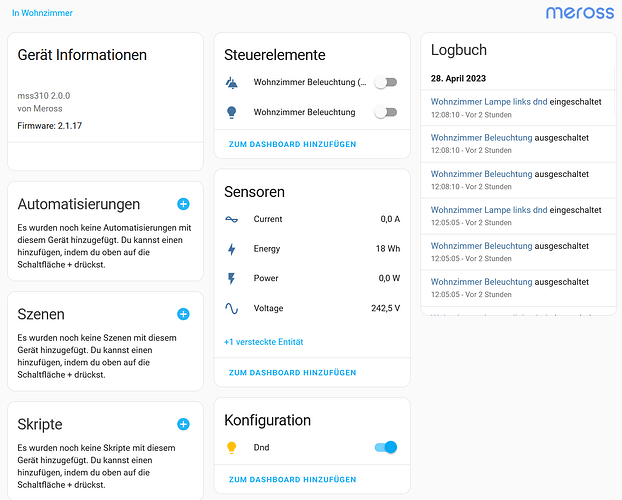The height and width of the screenshot is (500, 622).
Task: Click the add Szenen plus icon
Action: 183,314
